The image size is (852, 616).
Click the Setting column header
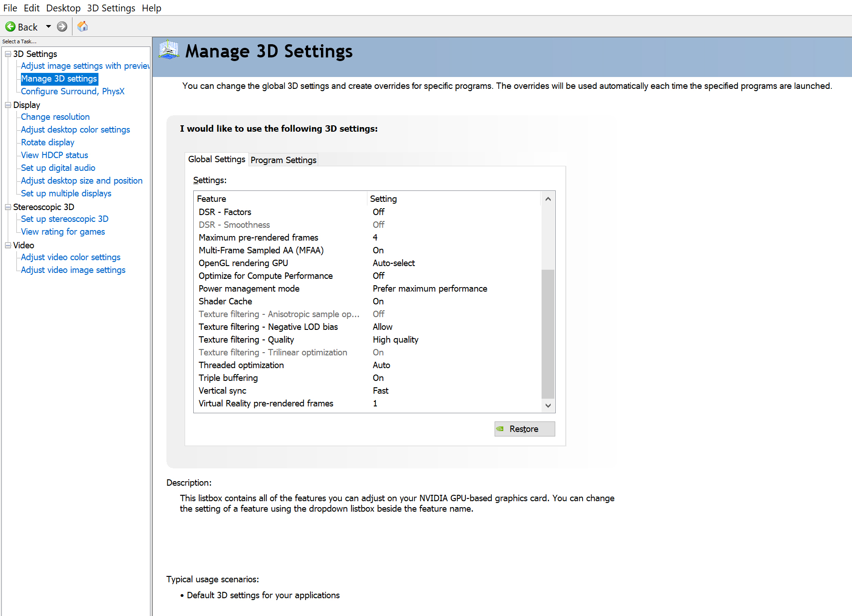click(x=454, y=199)
